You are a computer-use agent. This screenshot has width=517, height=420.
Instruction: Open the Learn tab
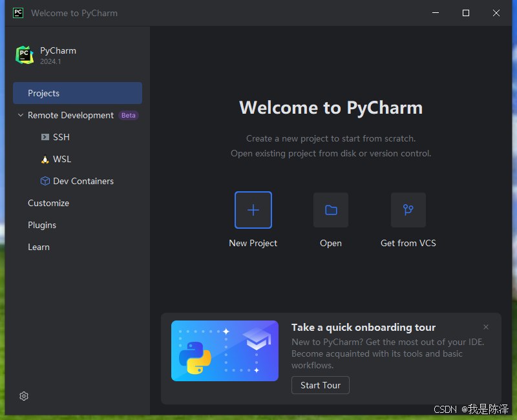[x=39, y=247]
